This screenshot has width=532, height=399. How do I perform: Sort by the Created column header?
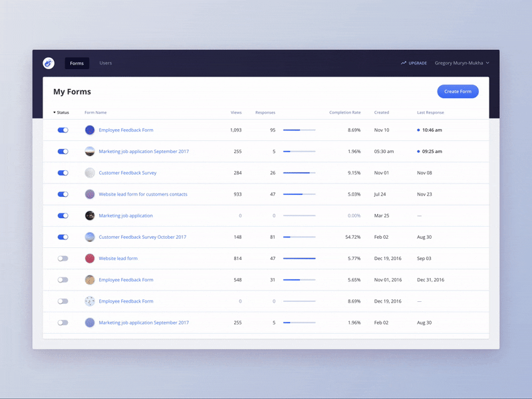tap(382, 112)
